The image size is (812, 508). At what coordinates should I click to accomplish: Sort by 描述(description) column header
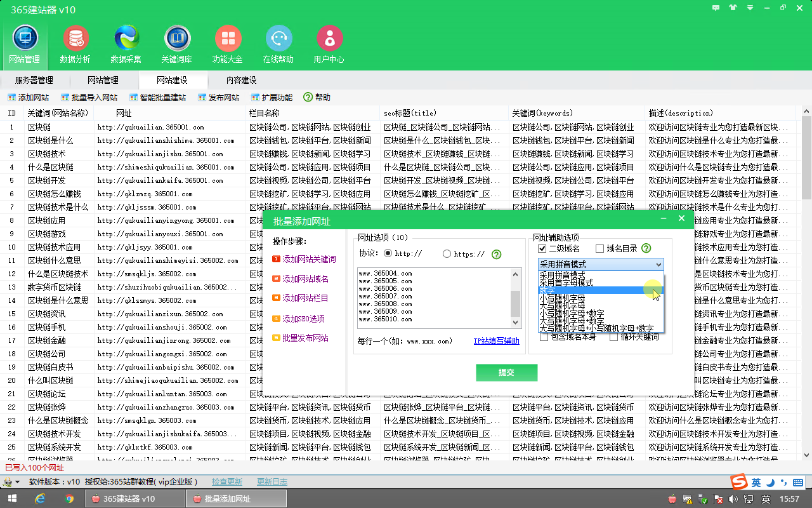tap(721, 113)
